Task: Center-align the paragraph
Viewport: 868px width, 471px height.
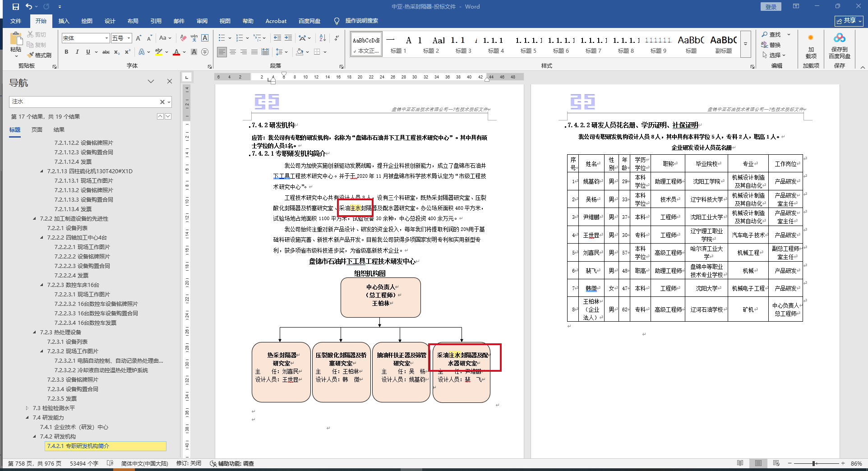Action: coord(233,52)
